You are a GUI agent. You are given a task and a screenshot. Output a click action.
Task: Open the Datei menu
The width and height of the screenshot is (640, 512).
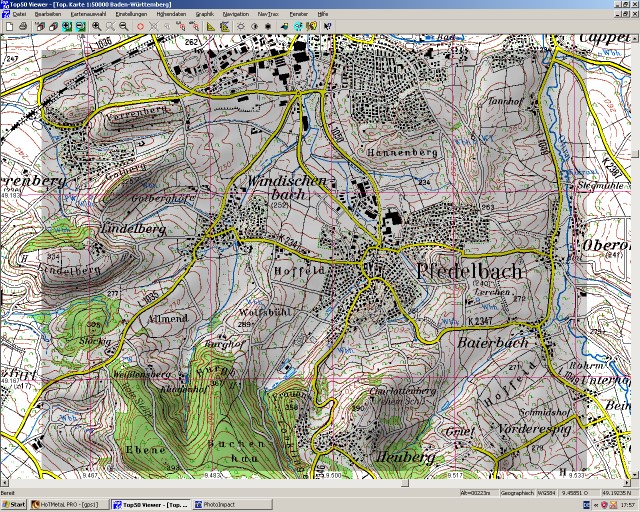19,15
